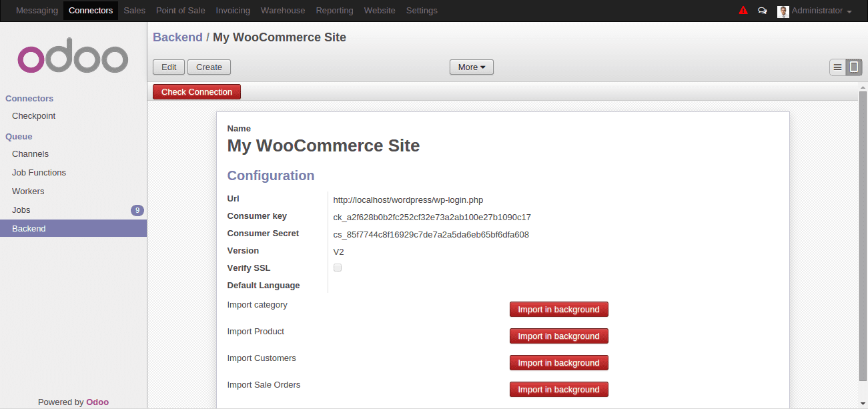Click the consumer key value starting ck_

point(432,217)
